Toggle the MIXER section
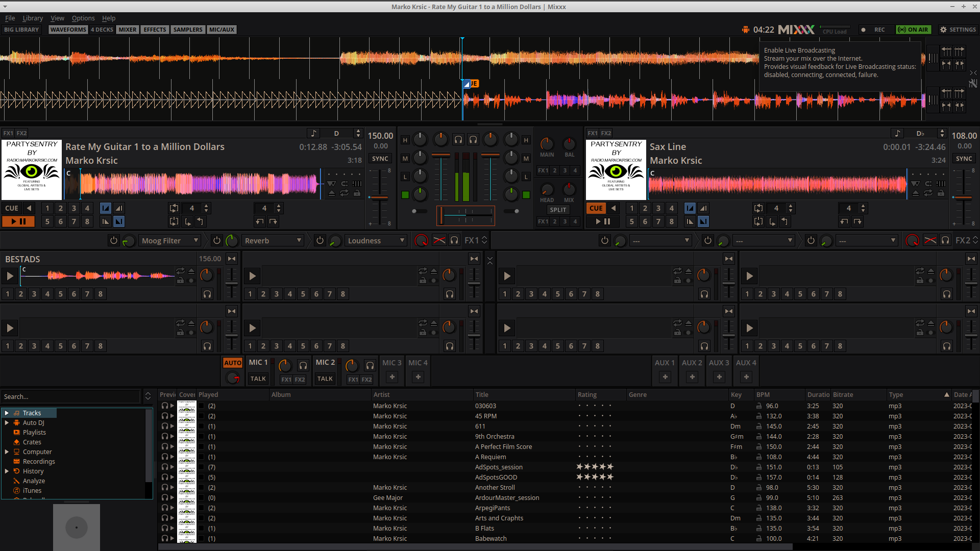980x551 pixels. pos(128,30)
